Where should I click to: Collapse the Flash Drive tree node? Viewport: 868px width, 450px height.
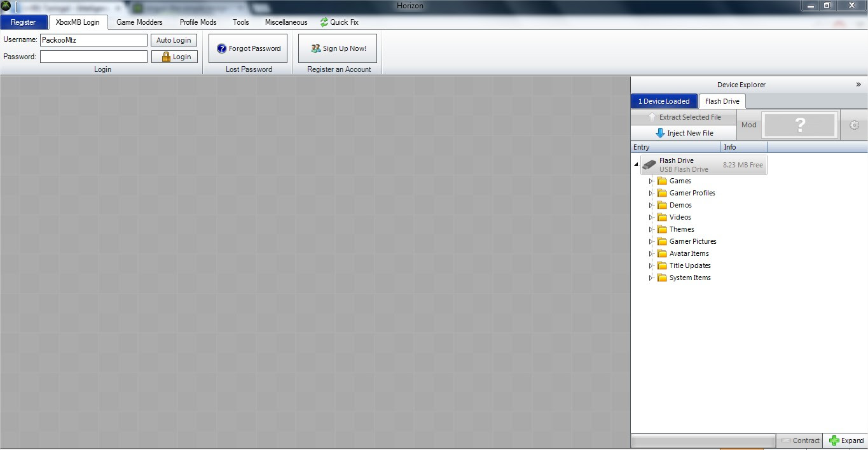pyautogui.click(x=637, y=165)
